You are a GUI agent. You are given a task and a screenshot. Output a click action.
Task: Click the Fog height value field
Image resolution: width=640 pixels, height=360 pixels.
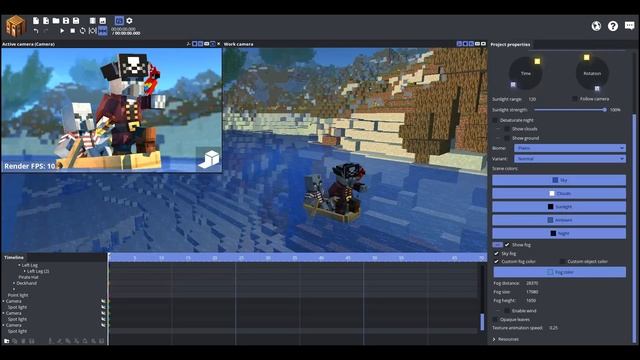[531, 300]
